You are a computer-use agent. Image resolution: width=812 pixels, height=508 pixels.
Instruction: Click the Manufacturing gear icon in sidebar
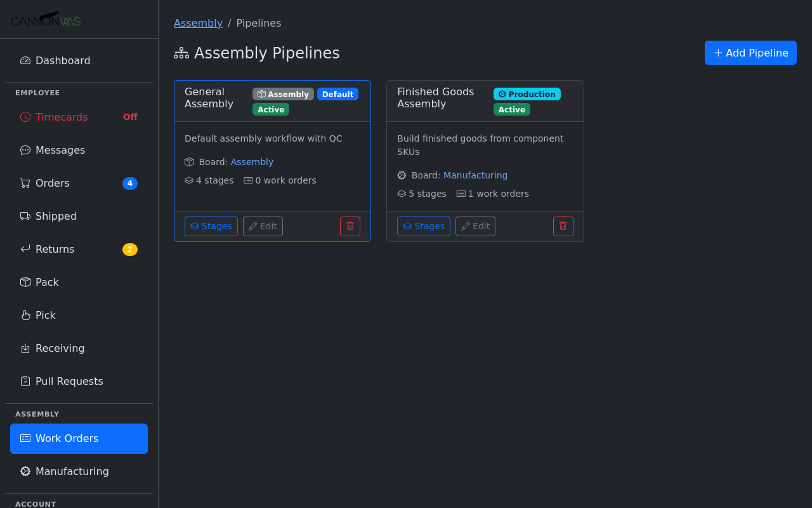tap(25, 471)
